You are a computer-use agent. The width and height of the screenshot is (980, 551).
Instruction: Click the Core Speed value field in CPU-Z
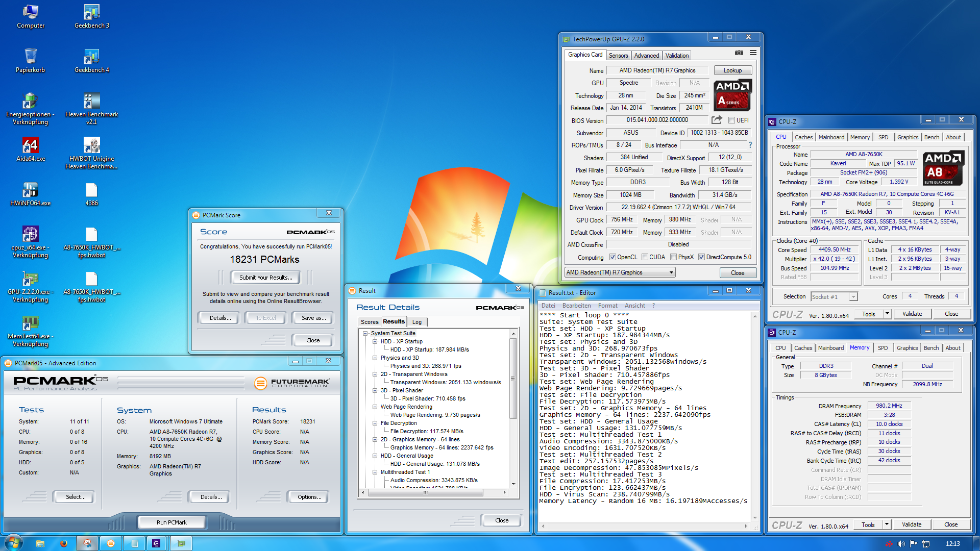coord(835,250)
